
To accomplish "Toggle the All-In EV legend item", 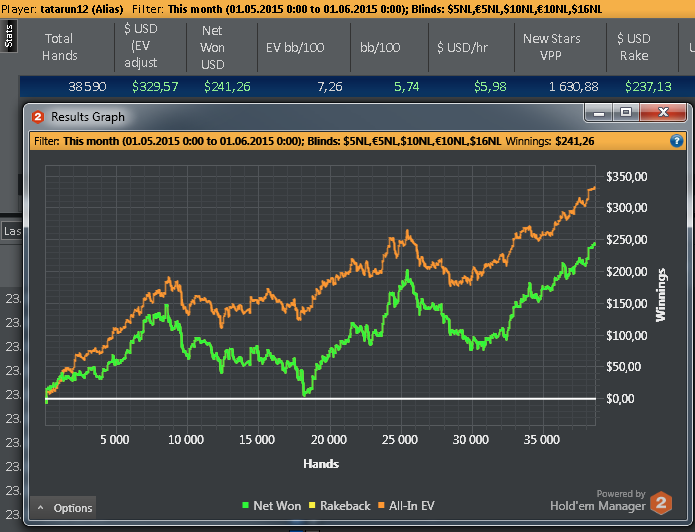I will pyautogui.click(x=406, y=506).
